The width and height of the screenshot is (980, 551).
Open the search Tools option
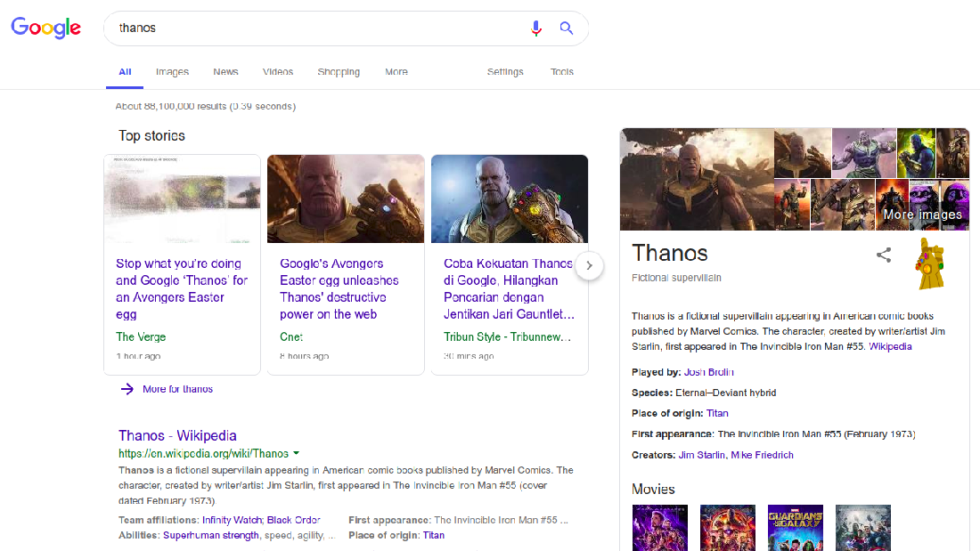pos(562,72)
